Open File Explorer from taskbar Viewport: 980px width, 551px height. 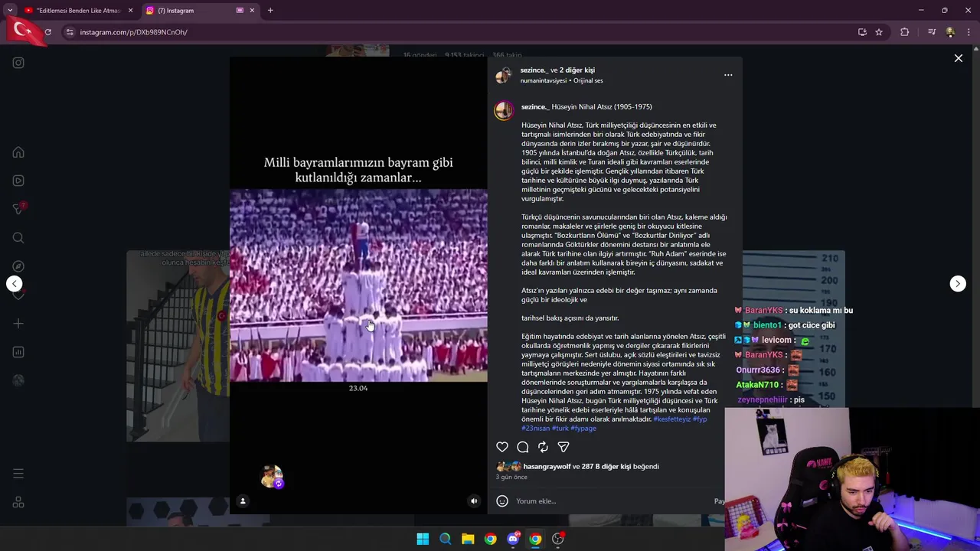468,539
